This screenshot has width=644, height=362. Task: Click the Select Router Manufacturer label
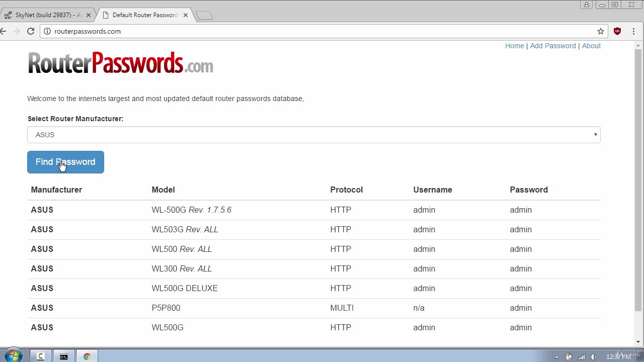tap(75, 119)
